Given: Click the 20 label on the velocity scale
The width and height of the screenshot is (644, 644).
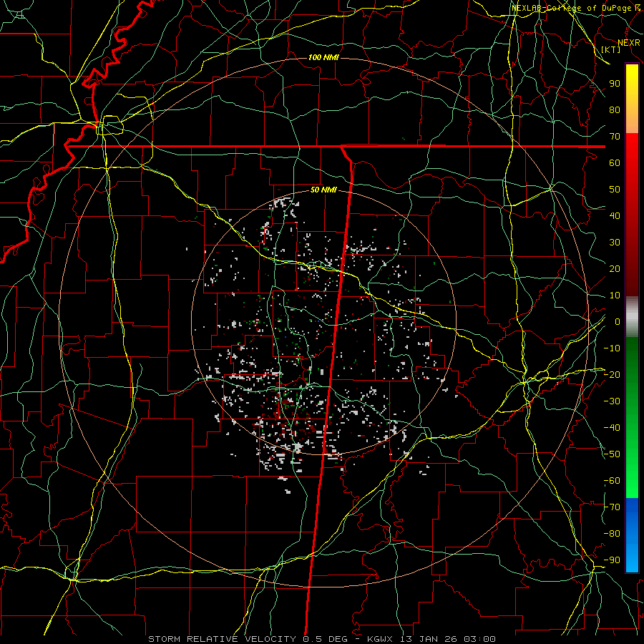Looking at the screenshot, I should pos(615,269).
